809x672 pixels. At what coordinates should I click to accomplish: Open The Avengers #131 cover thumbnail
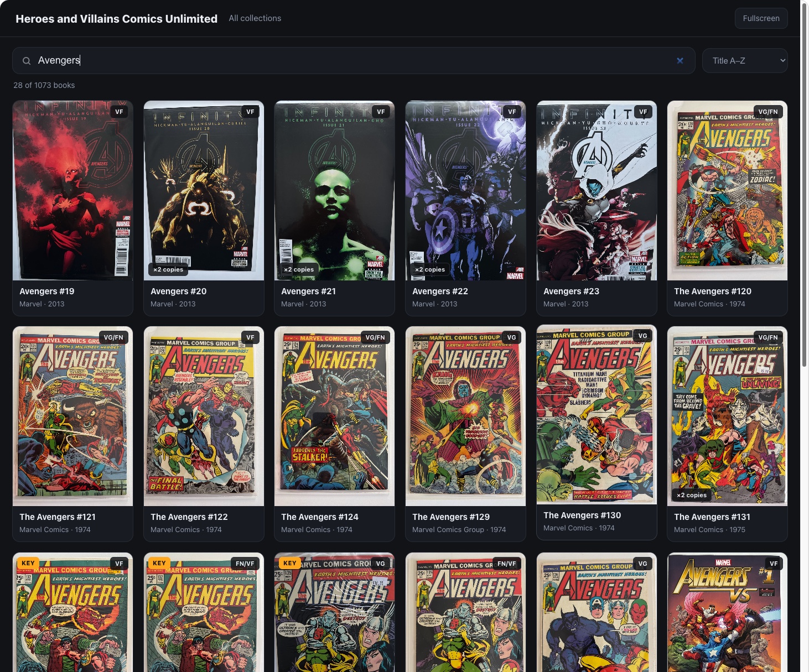click(x=728, y=416)
